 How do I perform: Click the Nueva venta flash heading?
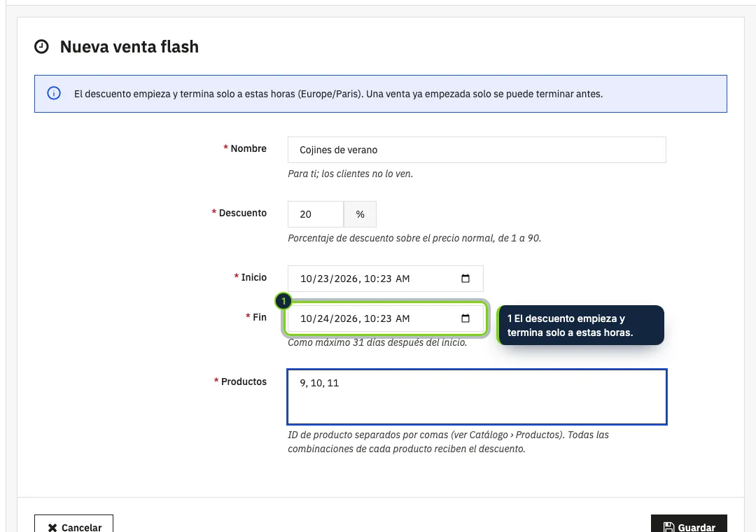129,47
